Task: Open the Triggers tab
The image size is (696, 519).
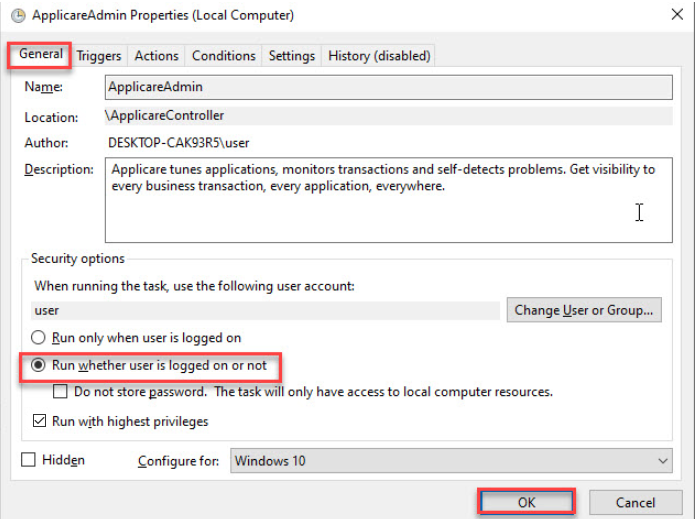Action: coord(99,56)
